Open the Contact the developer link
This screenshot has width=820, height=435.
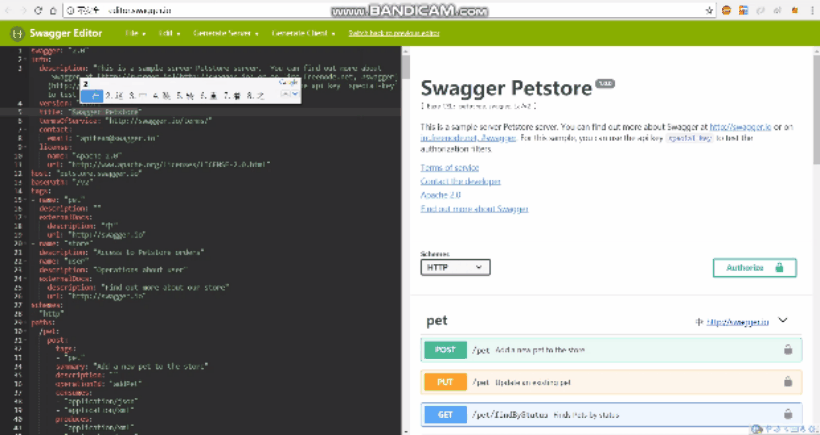tap(460, 181)
